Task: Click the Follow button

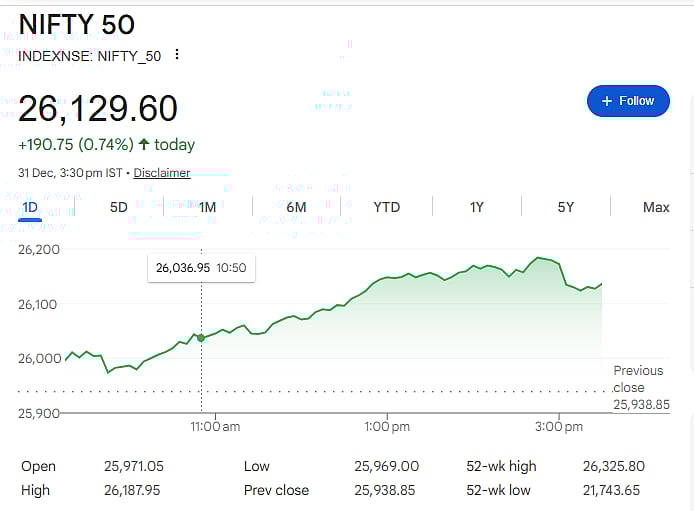Action: click(x=628, y=101)
